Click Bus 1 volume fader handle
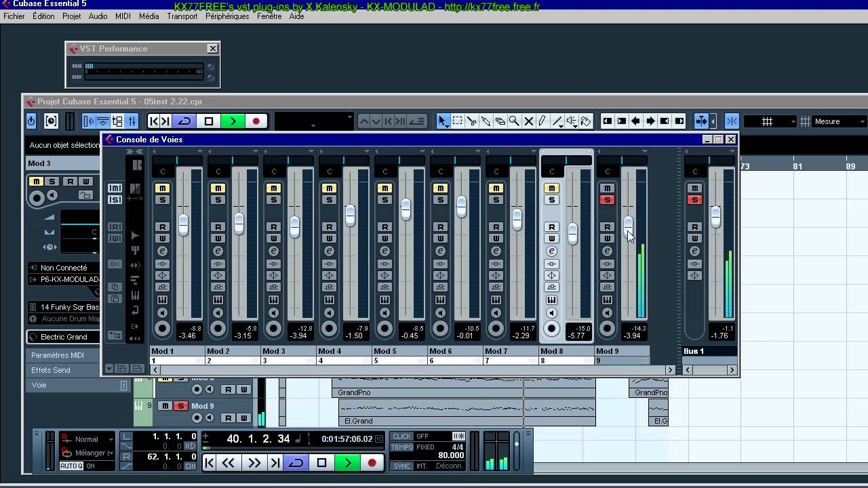This screenshot has height=488, width=868. click(715, 217)
